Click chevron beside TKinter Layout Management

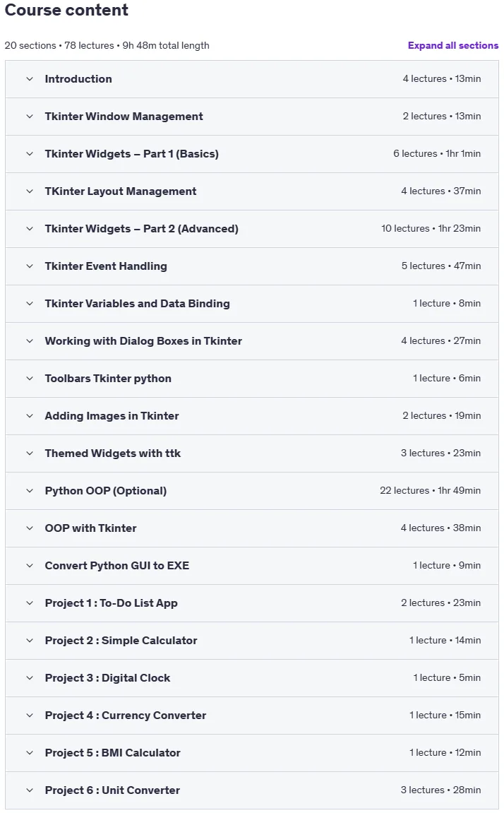(x=30, y=191)
